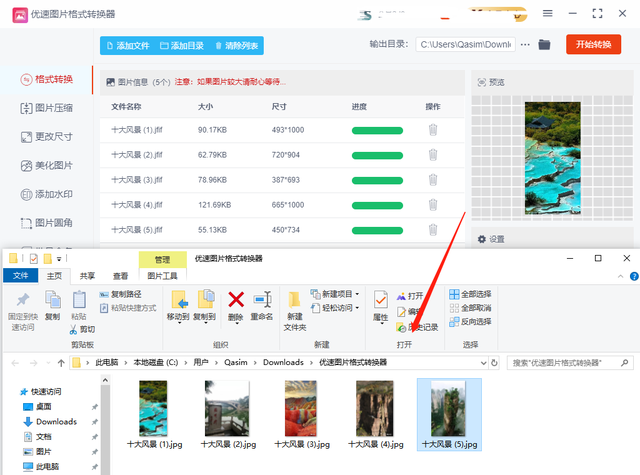Click the 添加目录 add folder button
Image resolution: width=640 pixels, height=475 pixels.
pos(182,46)
